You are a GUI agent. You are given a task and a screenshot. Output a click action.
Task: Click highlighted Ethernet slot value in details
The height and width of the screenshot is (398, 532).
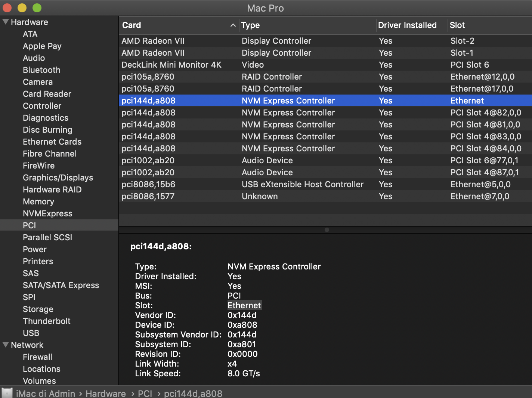point(244,305)
